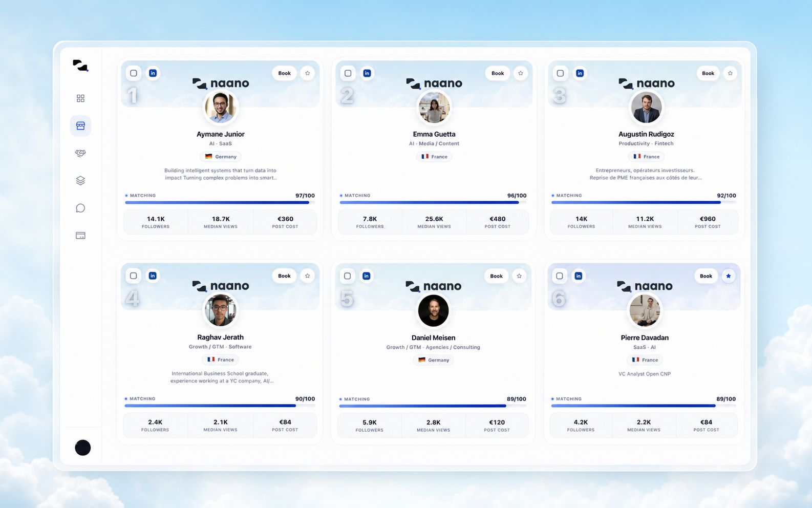Image resolution: width=812 pixels, height=508 pixels.
Task: Open the handshake collaborations icon in the sidebar
Action: point(80,153)
